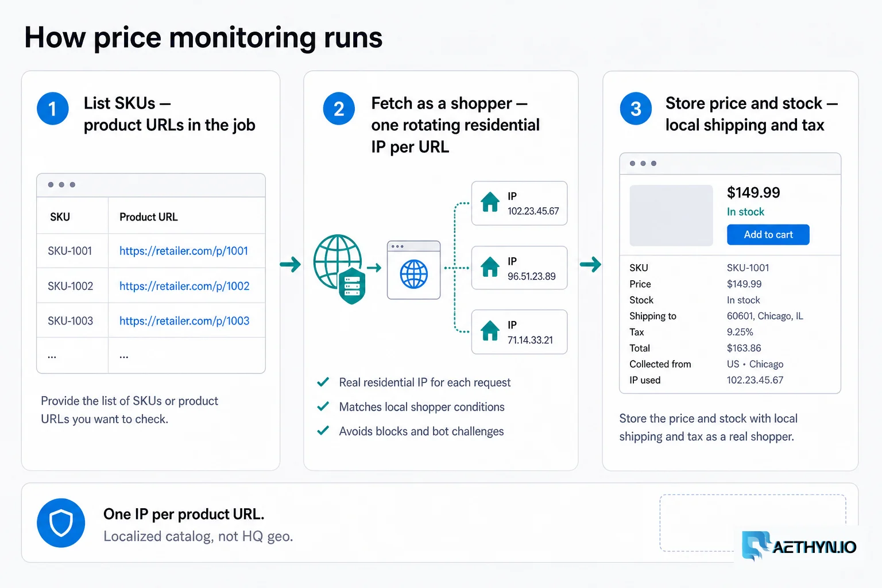The height and width of the screenshot is (588, 882).
Task: Click the Price value $149.99 in details
Action: click(x=744, y=284)
